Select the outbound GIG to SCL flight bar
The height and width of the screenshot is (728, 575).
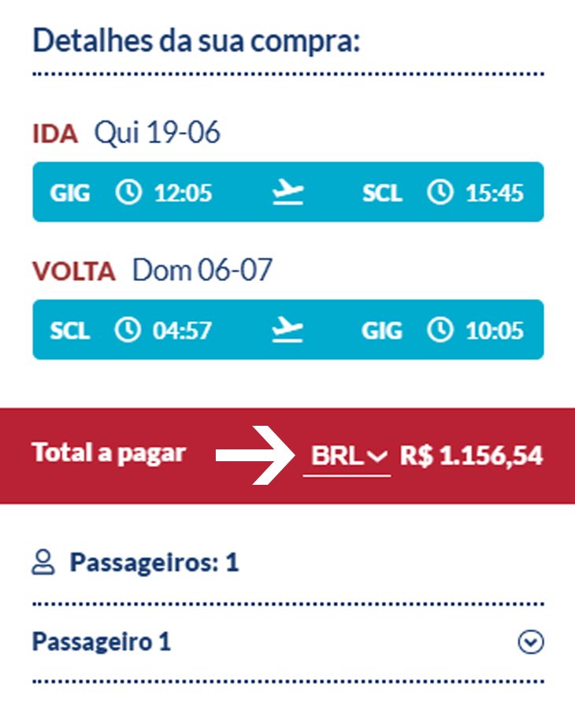coord(288,192)
